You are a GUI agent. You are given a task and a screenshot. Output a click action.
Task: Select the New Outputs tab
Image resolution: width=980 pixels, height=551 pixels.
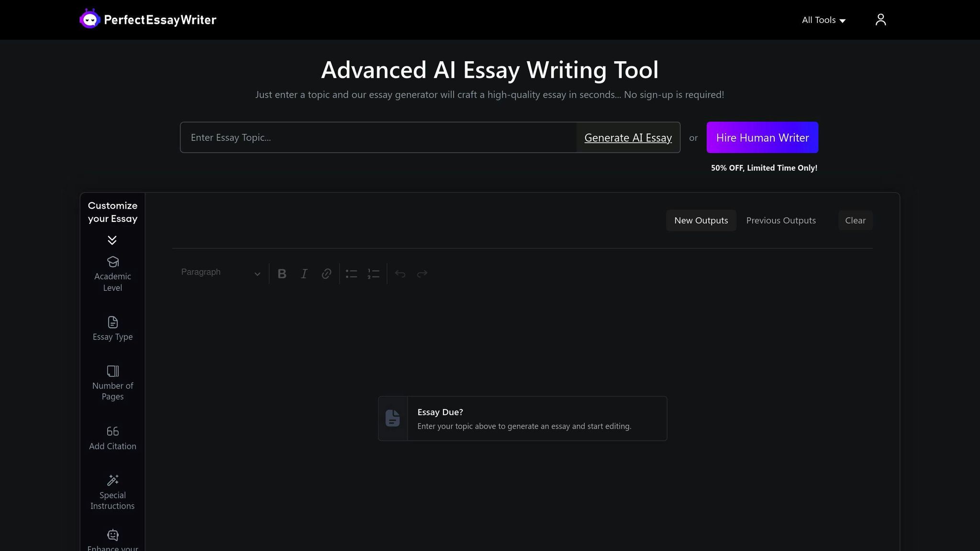coord(701,220)
